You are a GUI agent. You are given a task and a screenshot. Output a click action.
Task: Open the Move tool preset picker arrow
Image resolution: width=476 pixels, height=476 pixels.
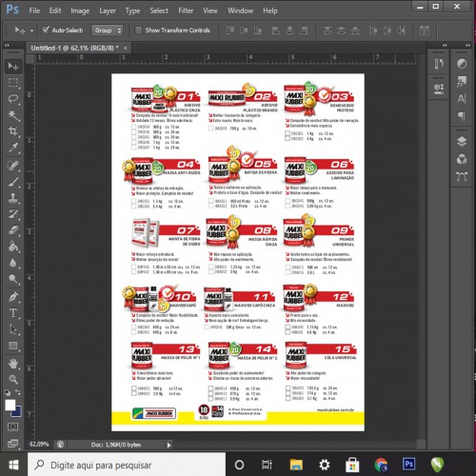click(31, 30)
